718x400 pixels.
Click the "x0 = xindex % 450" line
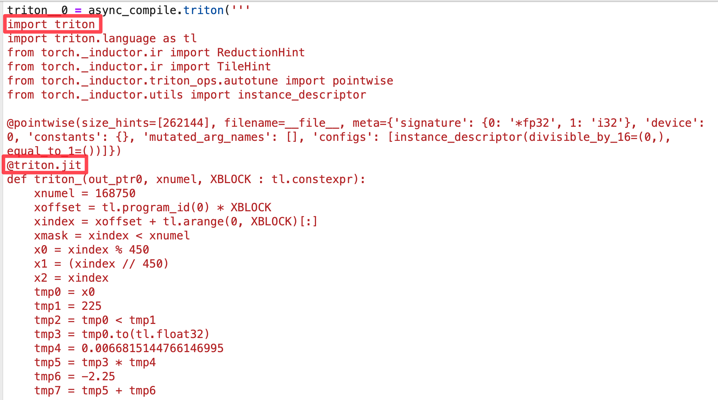pos(91,250)
